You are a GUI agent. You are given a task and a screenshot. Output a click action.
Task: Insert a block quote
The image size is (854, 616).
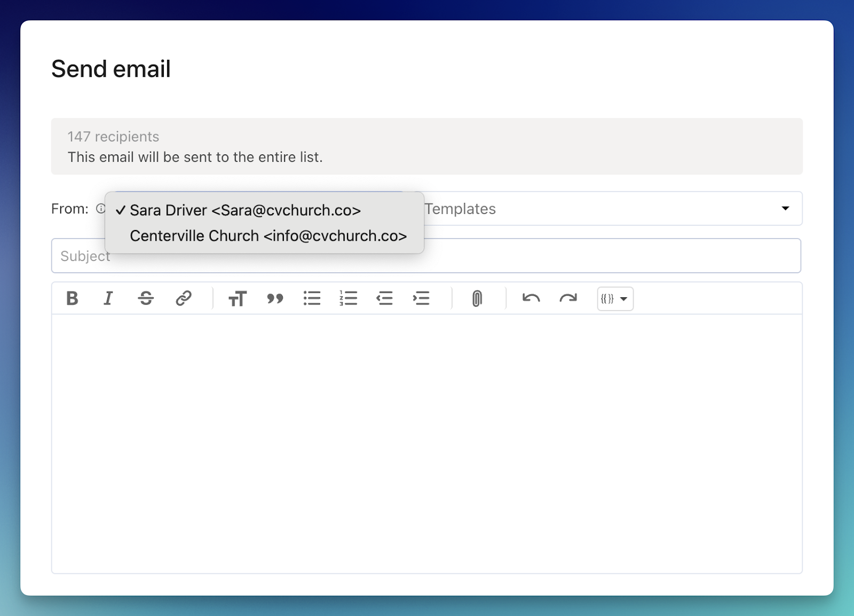click(x=275, y=298)
